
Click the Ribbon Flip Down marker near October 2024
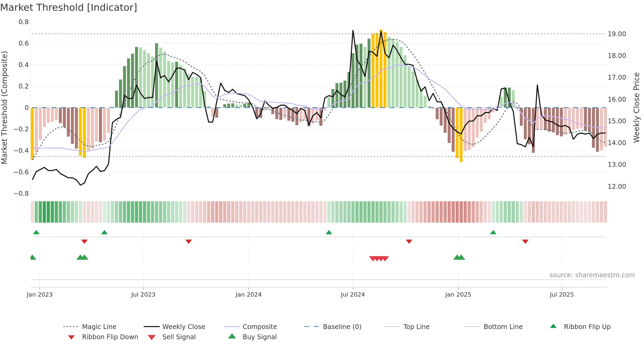pyautogui.click(x=409, y=242)
